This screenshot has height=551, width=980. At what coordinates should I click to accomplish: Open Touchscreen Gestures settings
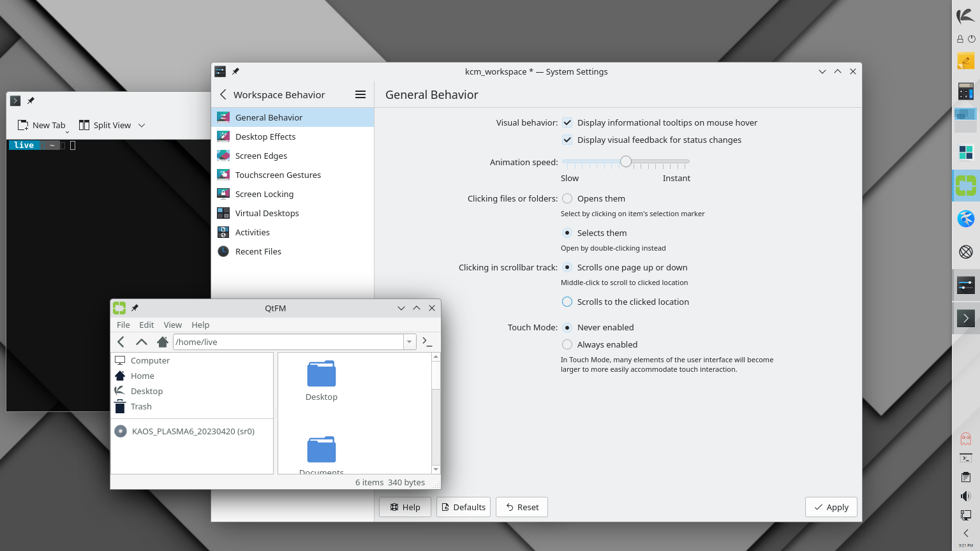292,175
